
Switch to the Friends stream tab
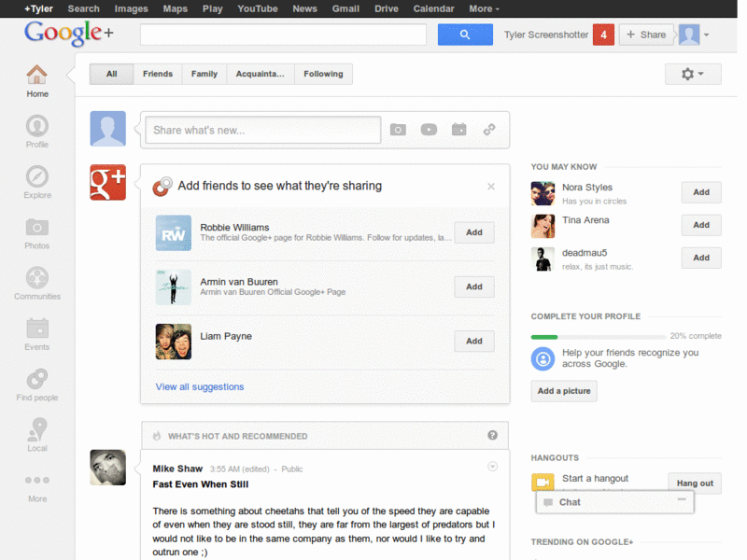pyautogui.click(x=158, y=74)
